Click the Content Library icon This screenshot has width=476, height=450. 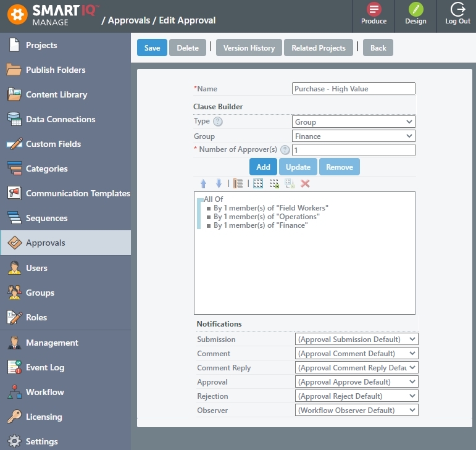14,94
